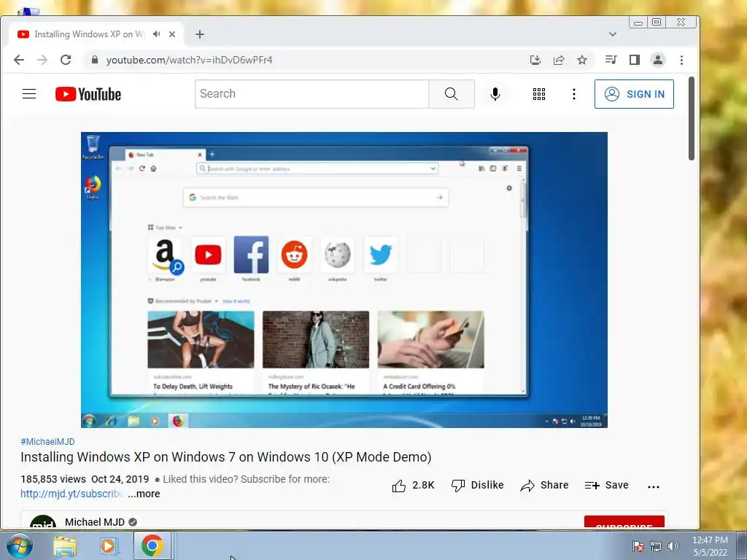Click the magnifier search button
This screenshot has height=560, width=747.
[452, 94]
